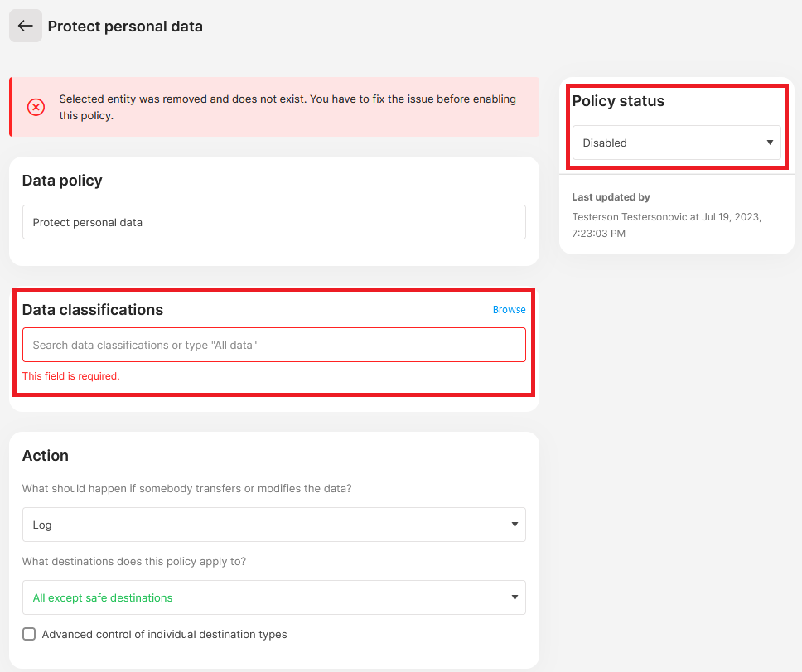The width and height of the screenshot is (802, 672).
Task: Click the Advanced control checkbox label text
Action: pos(164,635)
